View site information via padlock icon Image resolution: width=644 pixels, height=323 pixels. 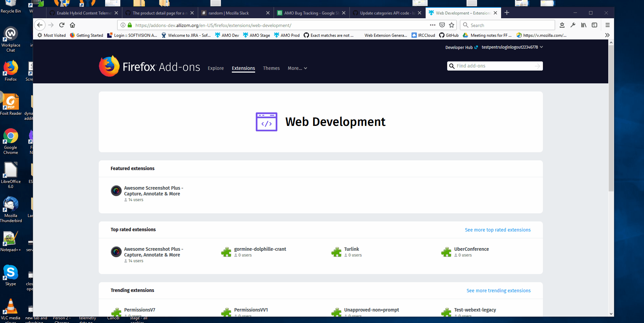click(130, 25)
